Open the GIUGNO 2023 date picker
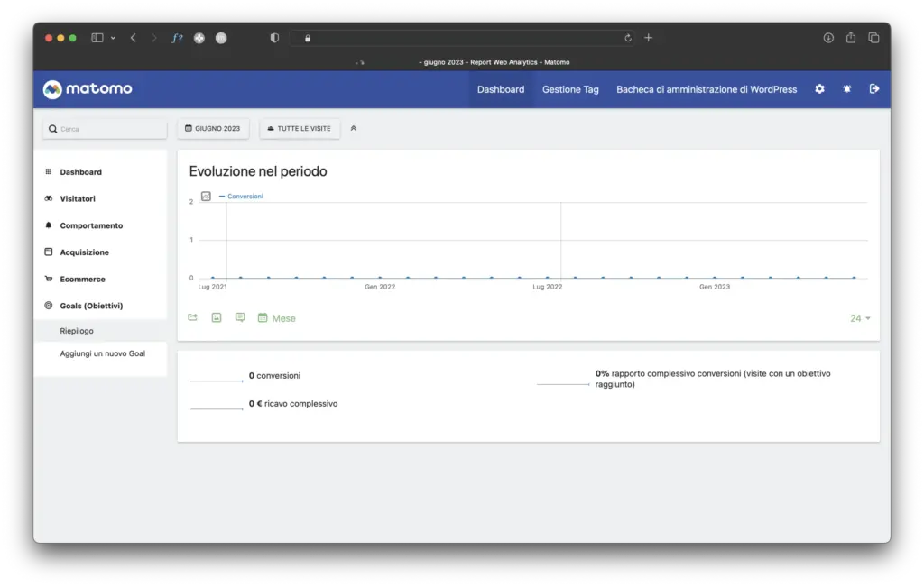The width and height of the screenshot is (924, 587). click(213, 129)
